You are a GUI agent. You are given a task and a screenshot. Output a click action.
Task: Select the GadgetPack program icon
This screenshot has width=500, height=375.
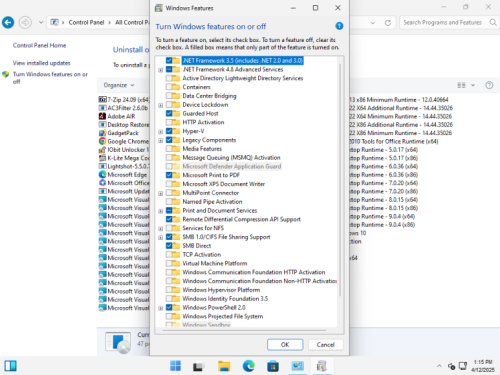(x=102, y=133)
